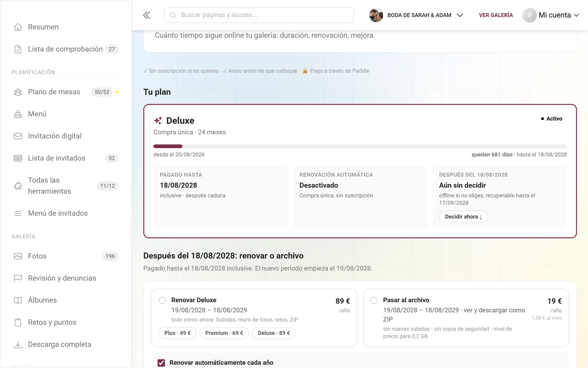Choose the Deluxe · 89 € plan chip

tap(274, 333)
